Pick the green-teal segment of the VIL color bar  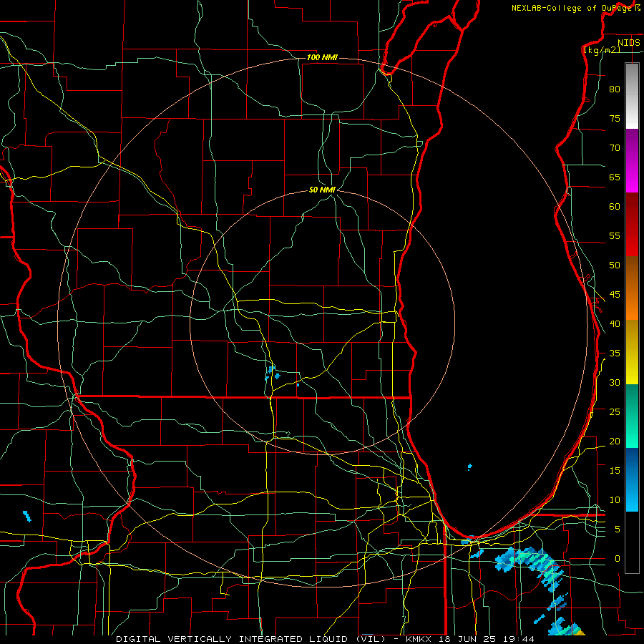632,416
